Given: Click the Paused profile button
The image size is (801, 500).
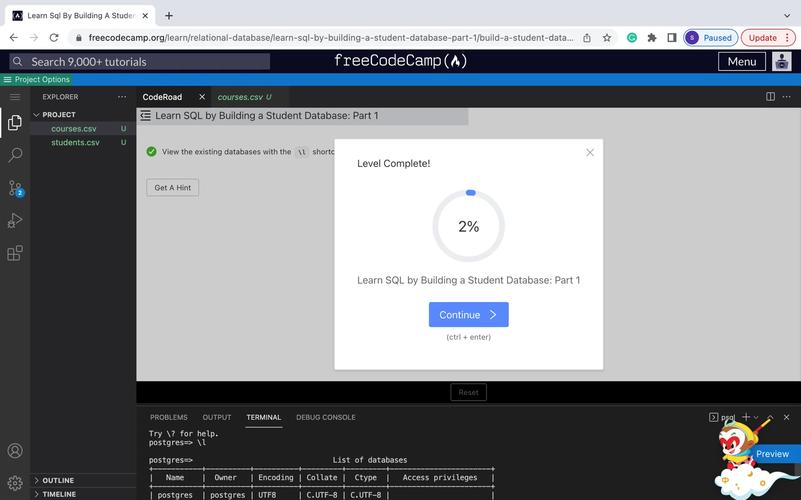Looking at the screenshot, I should tap(710, 38).
